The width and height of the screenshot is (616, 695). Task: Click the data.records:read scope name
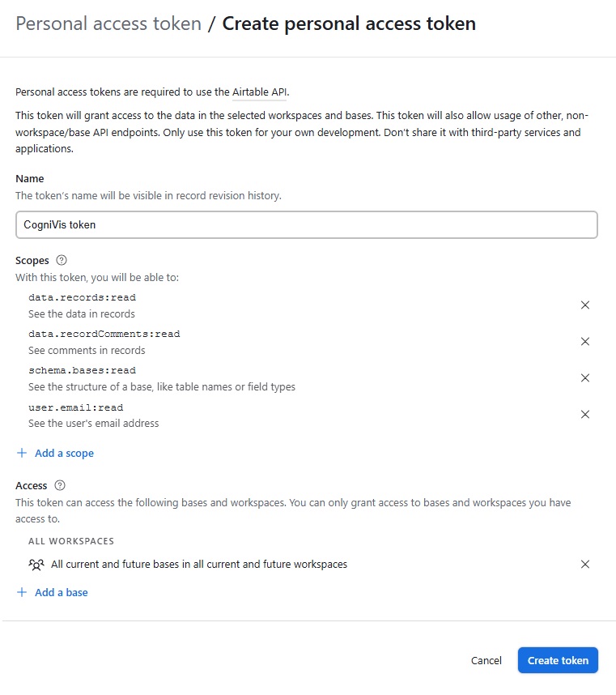pyautogui.click(x=82, y=297)
